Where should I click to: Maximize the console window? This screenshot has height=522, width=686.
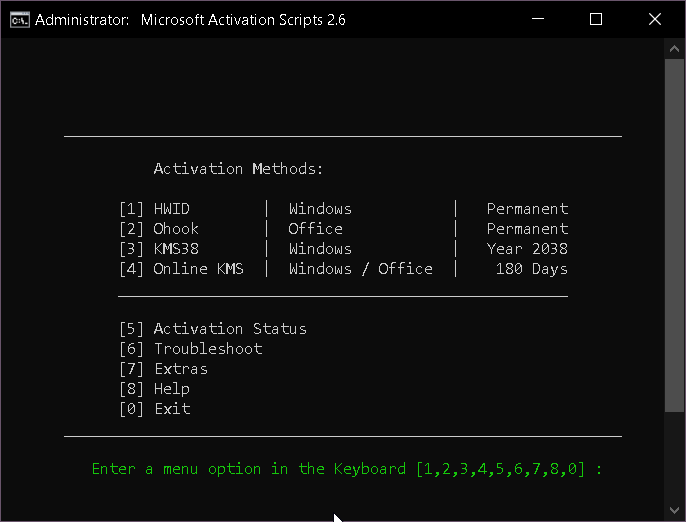596,19
